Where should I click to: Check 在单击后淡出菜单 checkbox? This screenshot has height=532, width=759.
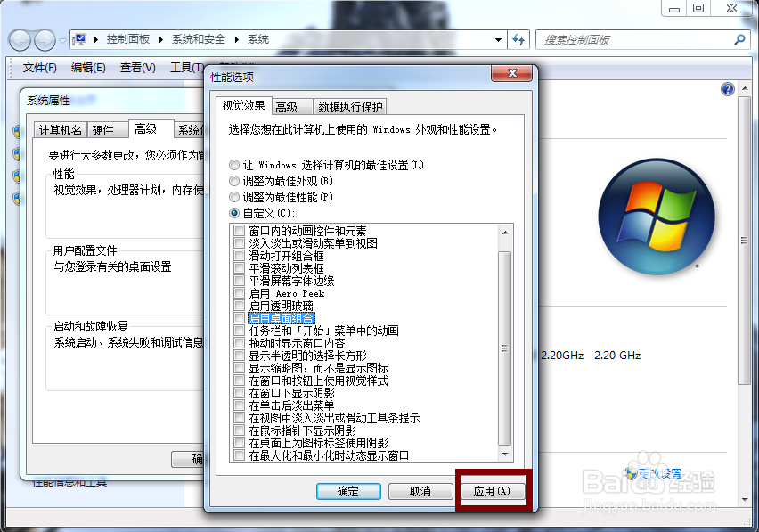pyautogui.click(x=239, y=405)
